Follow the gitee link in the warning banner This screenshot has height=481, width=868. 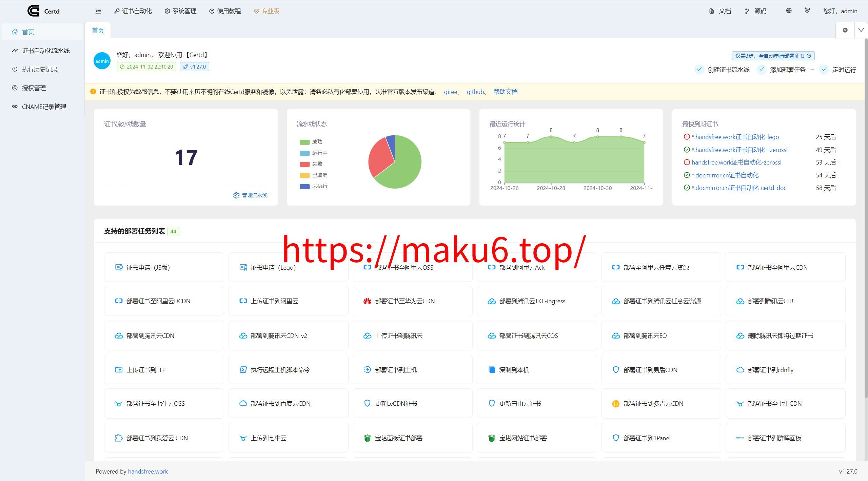coord(450,92)
